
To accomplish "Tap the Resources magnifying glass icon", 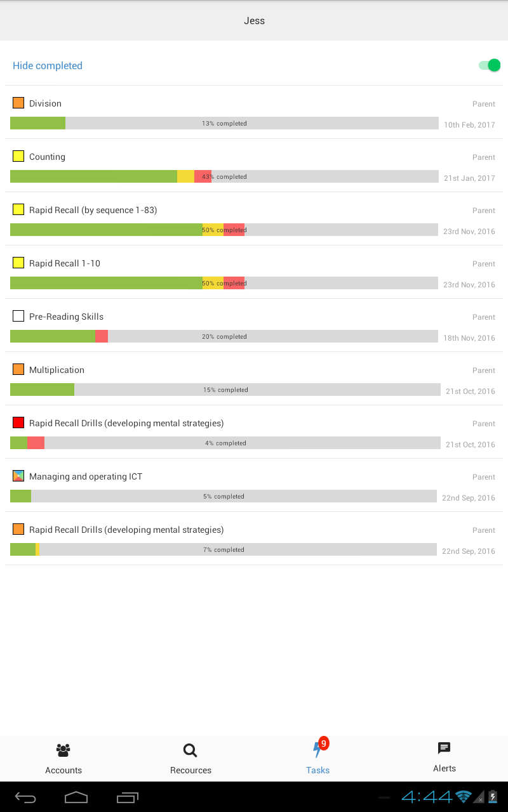I will pyautogui.click(x=190, y=750).
